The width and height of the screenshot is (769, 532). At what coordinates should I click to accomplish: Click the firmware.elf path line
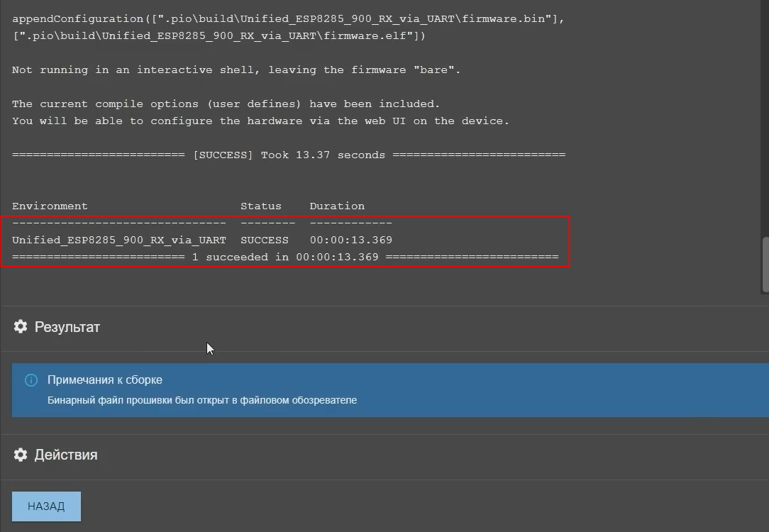[x=218, y=35]
